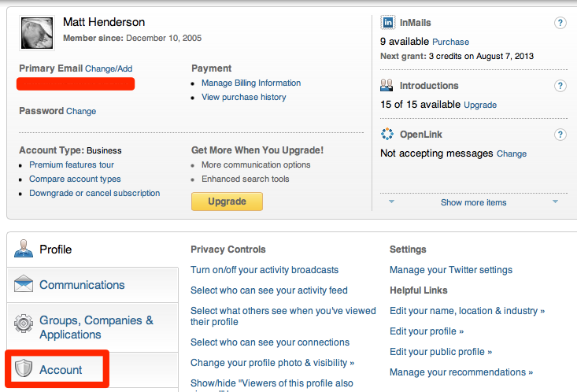Image resolution: width=577 pixels, height=392 pixels.
Task: Click the InMails help question mark icon
Action: coord(560,23)
